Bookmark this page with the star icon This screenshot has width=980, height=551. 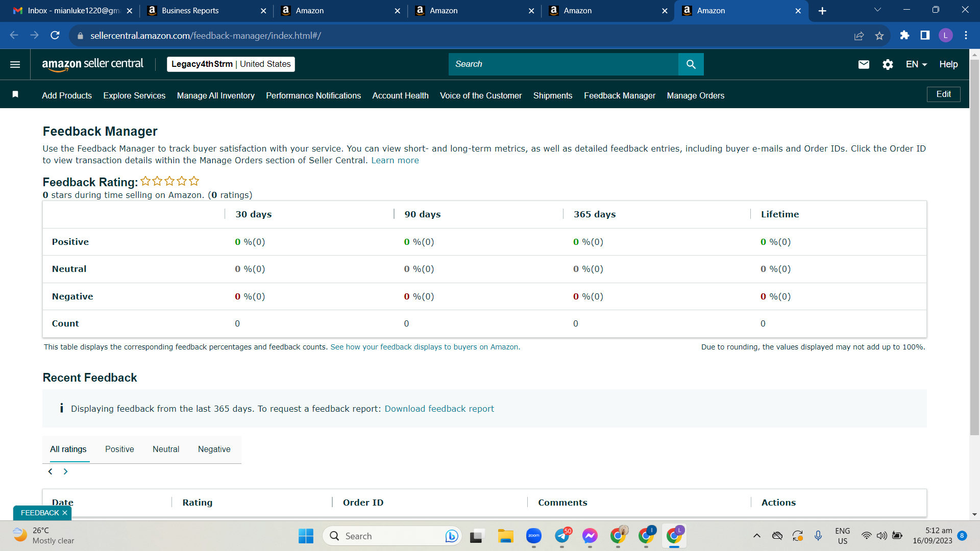[x=879, y=36]
